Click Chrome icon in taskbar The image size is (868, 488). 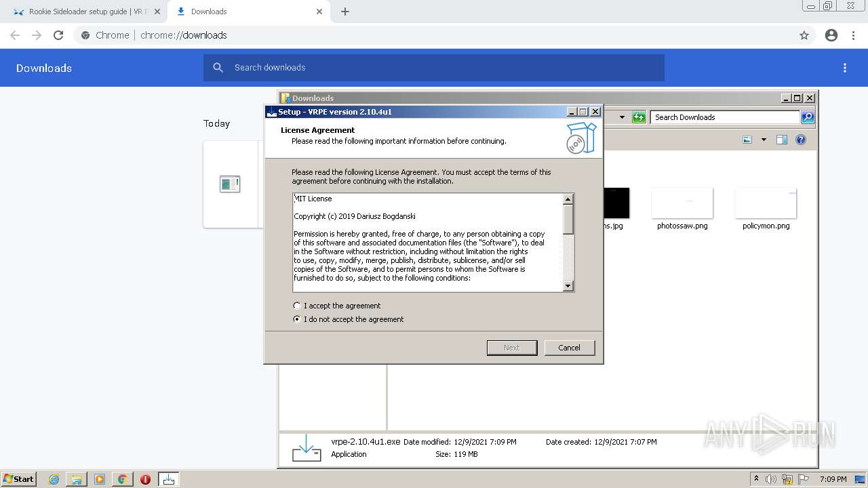pyautogui.click(x=122, y=479)
